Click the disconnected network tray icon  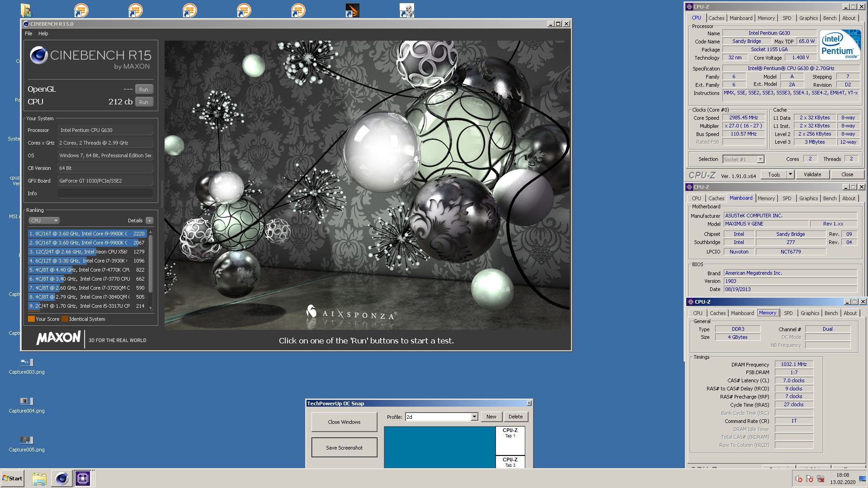(x=821, y=479)
